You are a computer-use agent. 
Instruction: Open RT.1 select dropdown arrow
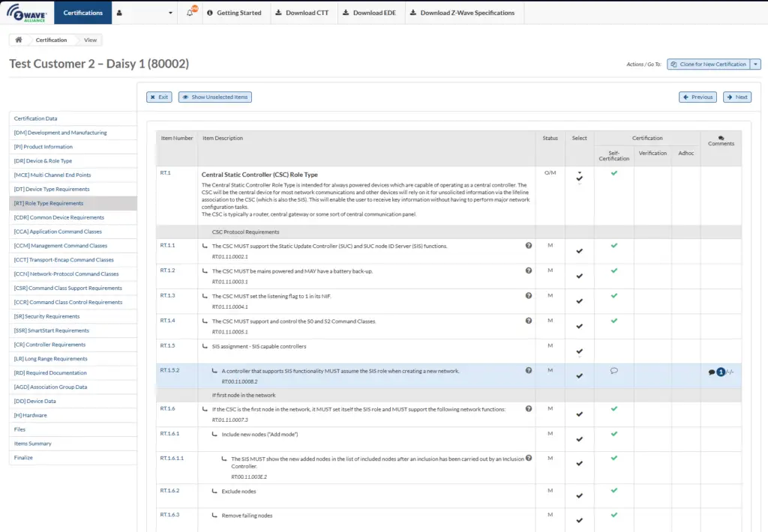(x=580, y=173)
